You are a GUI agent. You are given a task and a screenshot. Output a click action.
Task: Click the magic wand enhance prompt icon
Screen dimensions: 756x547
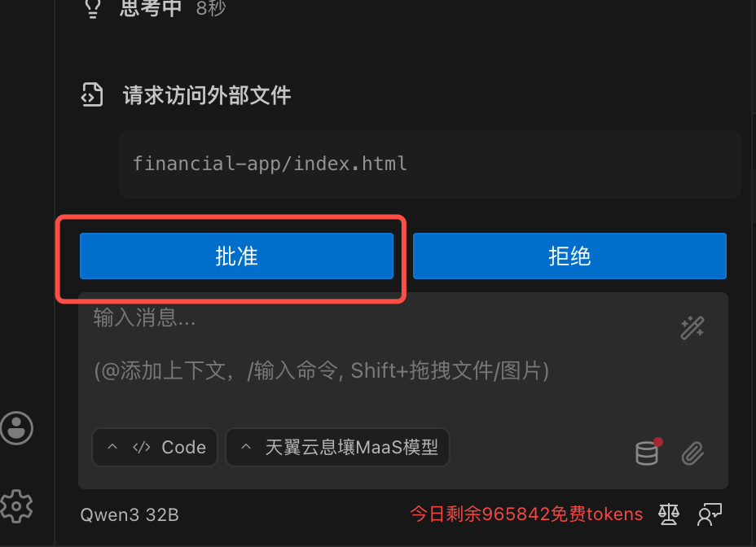pyautogui.click(x=692, y=328)
